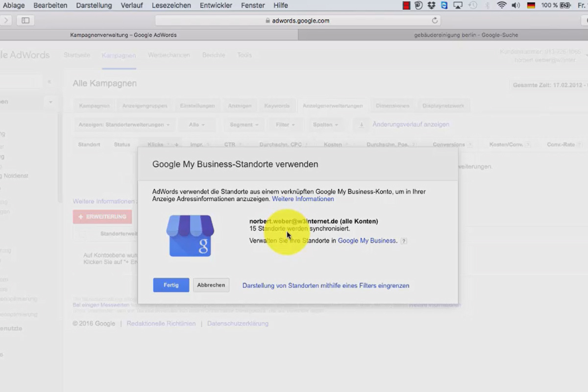Screen dimensions: 588x392
Task: Open the Bearbeiten menu
Action: tap(50, 5)
